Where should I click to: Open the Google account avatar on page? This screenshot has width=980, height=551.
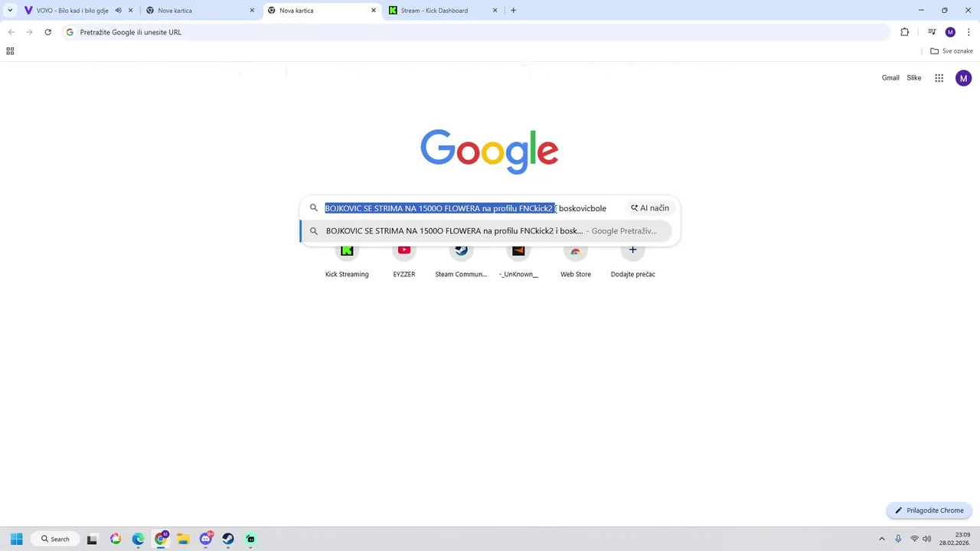coord(963,78)
